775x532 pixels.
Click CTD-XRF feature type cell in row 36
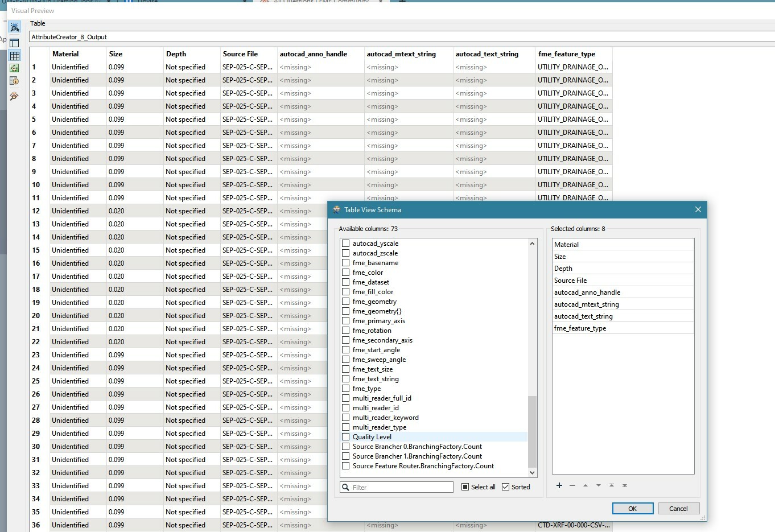click(x=574, y=525)
